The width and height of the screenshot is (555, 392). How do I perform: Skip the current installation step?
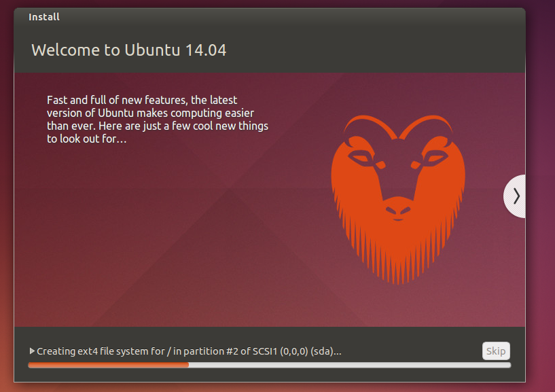[x=496, y=351]
